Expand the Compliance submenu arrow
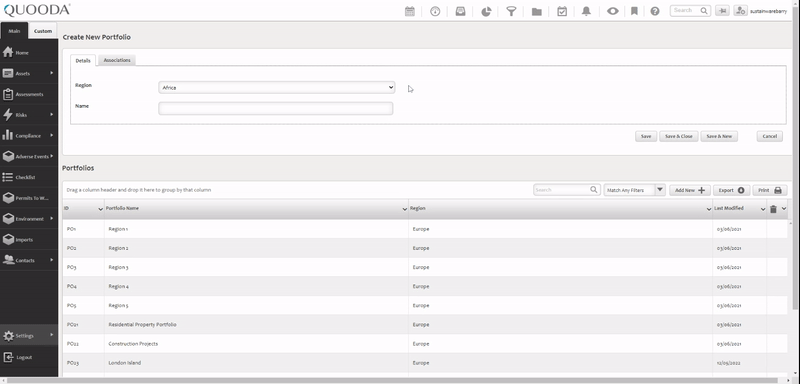The width and height of the screenshot is (800, 384). click(52, 135)
